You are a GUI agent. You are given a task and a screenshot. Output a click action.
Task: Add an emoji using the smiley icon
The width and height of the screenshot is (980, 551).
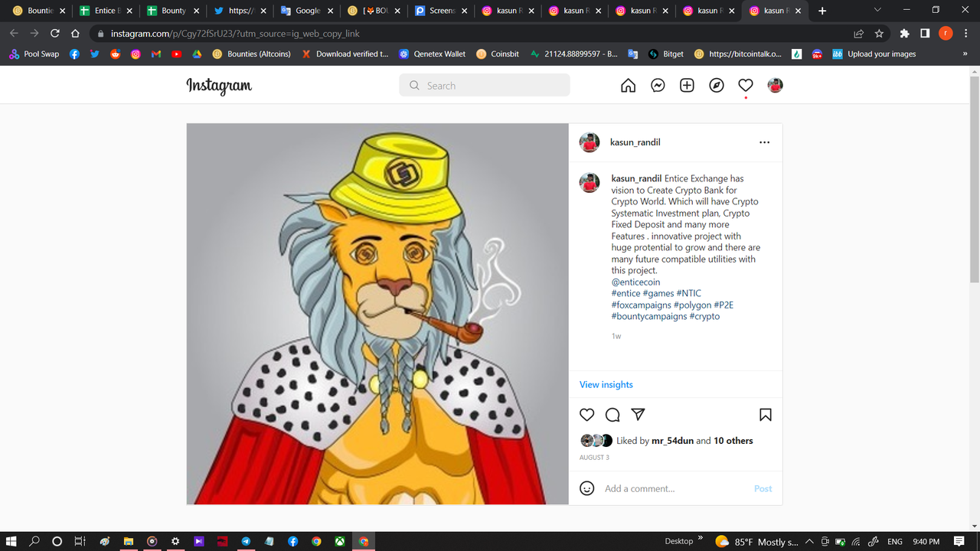pos(586,487)
